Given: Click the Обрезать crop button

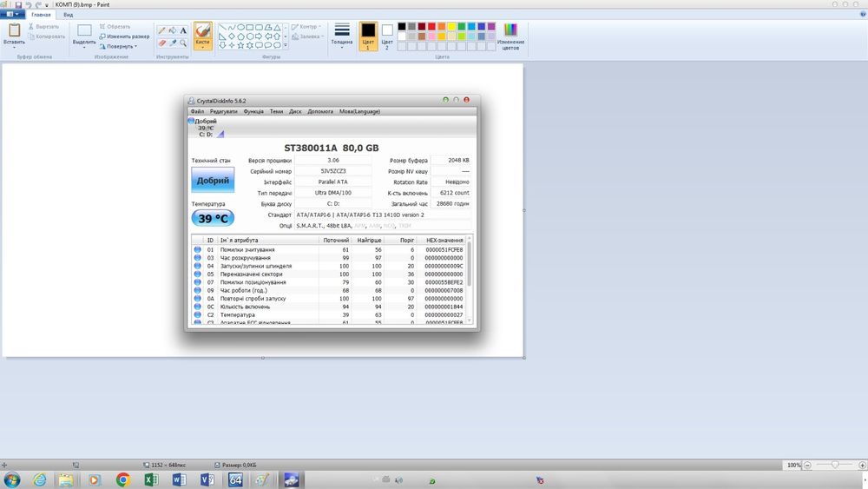Looking at the screenshot, I should click(115, 27).
